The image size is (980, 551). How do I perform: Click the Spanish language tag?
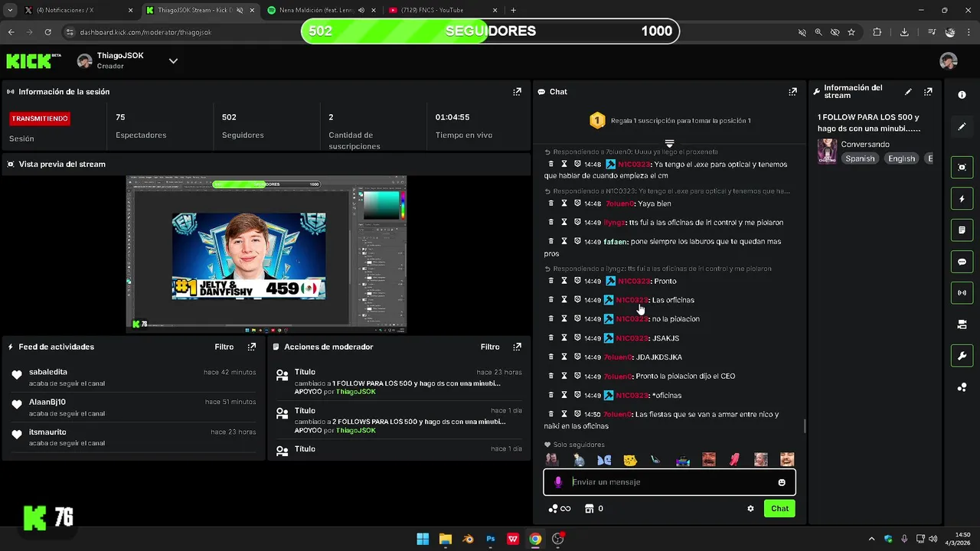860,158
